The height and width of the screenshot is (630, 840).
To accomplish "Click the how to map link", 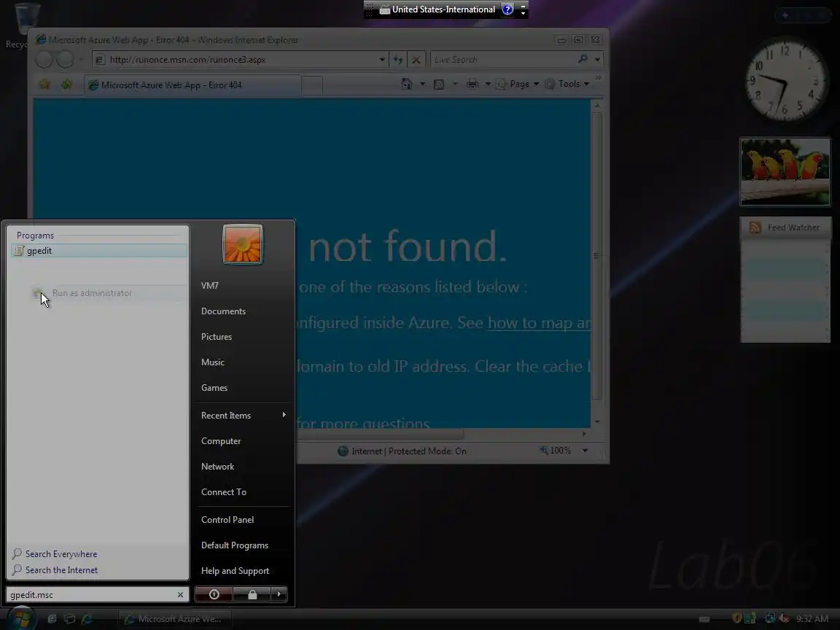I will [x=539, y=322].
